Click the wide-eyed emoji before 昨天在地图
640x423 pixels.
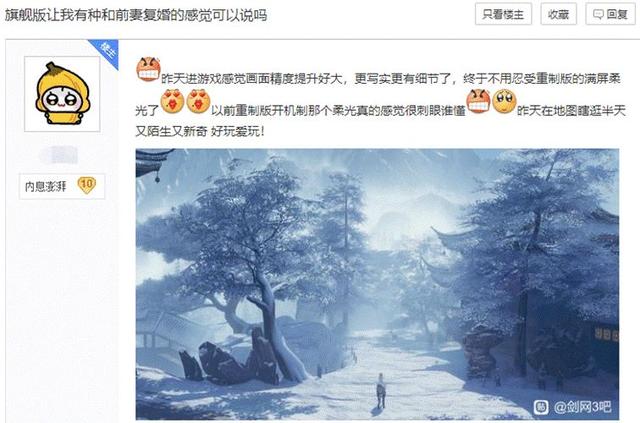click(x=504, y=102)
